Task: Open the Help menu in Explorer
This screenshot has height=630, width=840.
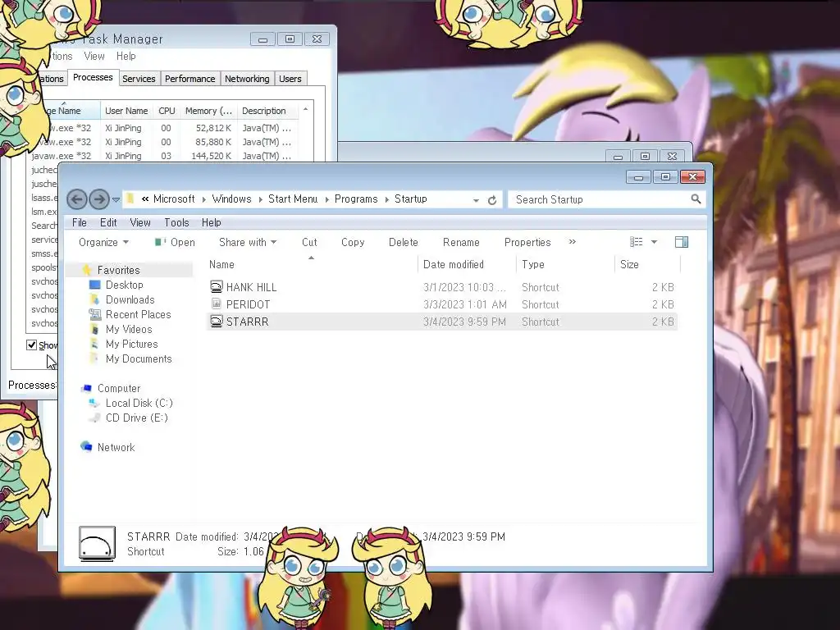Action: (211, 222)
